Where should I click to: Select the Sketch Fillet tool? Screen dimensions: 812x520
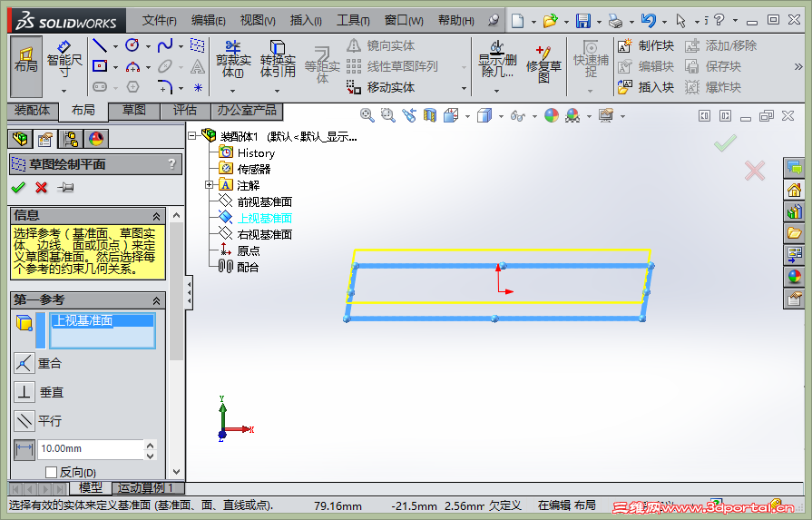point(165,86)
